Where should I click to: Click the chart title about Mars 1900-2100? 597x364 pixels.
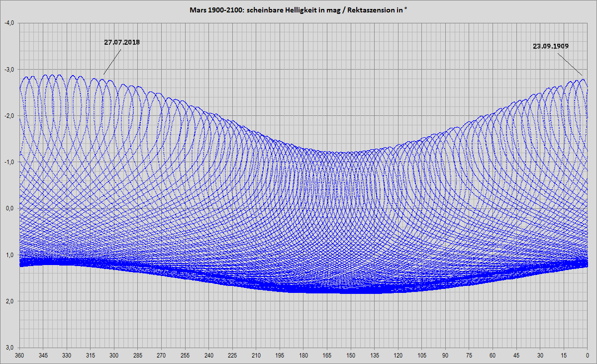pos(298,10)
